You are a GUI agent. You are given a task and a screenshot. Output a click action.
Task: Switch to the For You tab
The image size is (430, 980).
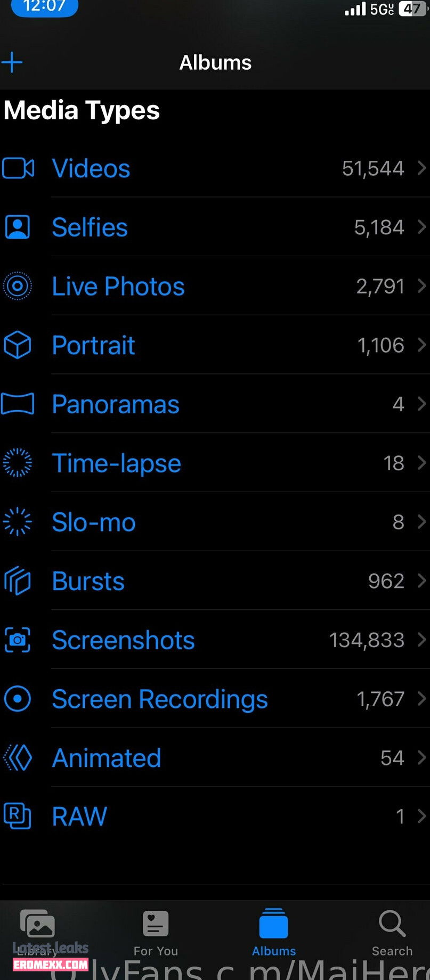[156, 933]
